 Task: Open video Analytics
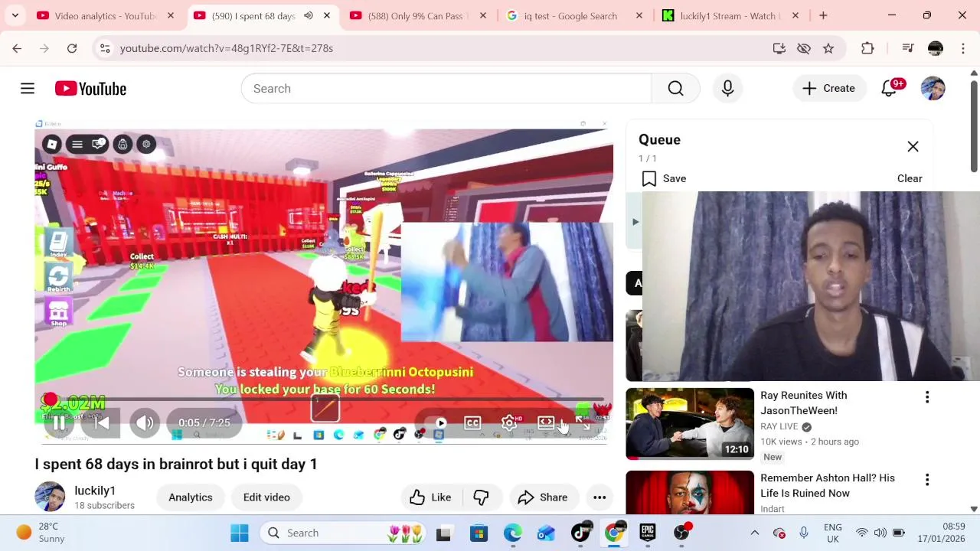coord(191,497)
